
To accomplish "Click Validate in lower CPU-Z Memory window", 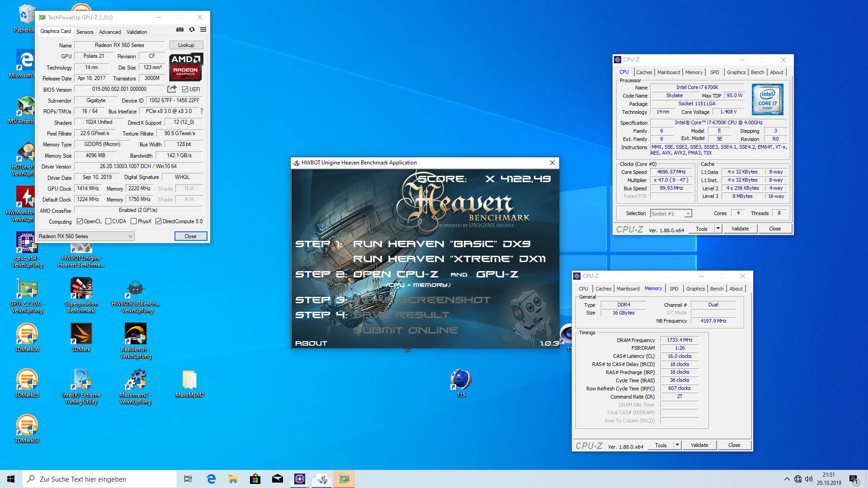I will click(699, 445).
